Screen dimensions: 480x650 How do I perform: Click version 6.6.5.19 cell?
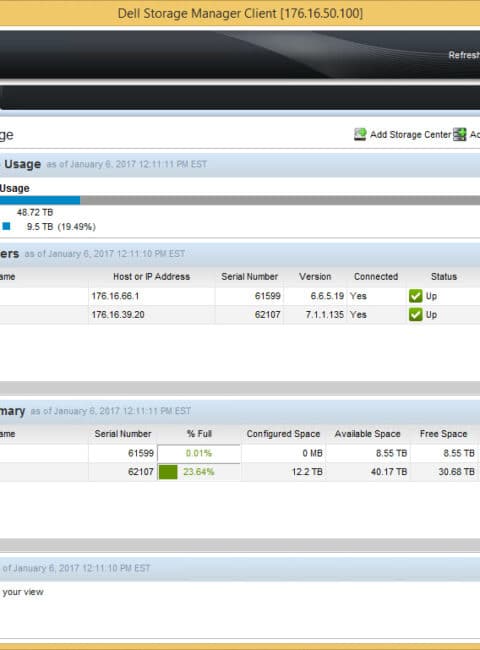tap(315, 296)
